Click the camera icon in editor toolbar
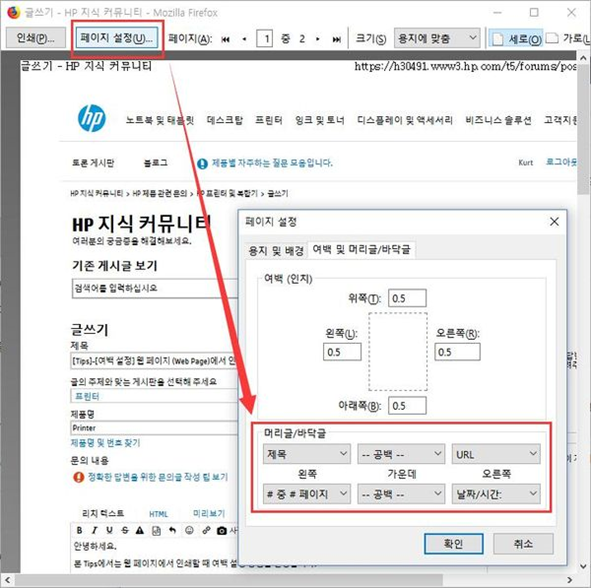The image size is (591, 588). [x=222, y=531]
